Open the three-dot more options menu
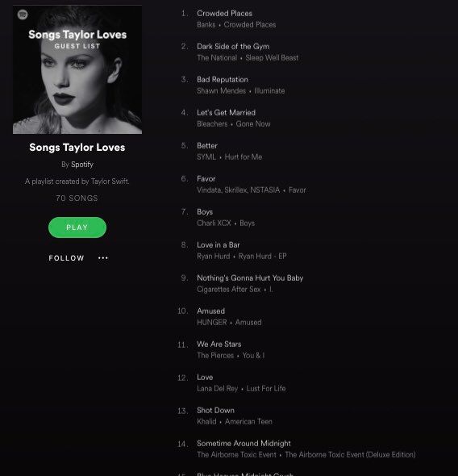 click(103, 258)
